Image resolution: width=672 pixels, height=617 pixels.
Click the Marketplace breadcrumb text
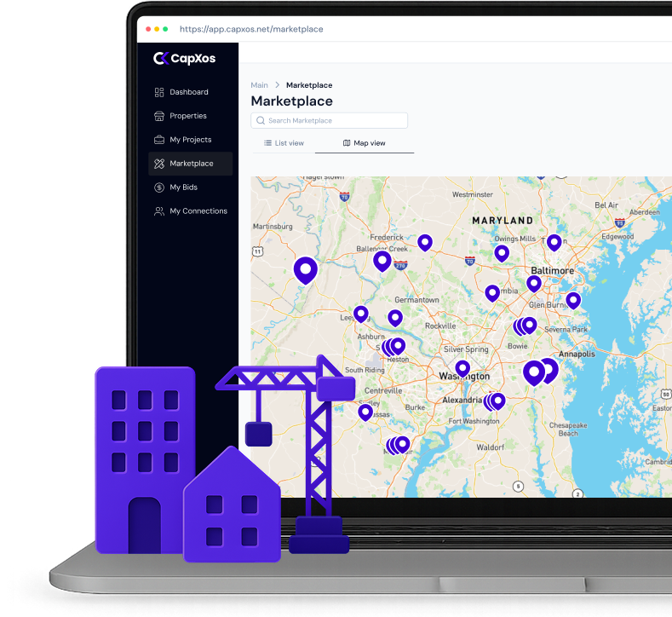coord(309,85)
